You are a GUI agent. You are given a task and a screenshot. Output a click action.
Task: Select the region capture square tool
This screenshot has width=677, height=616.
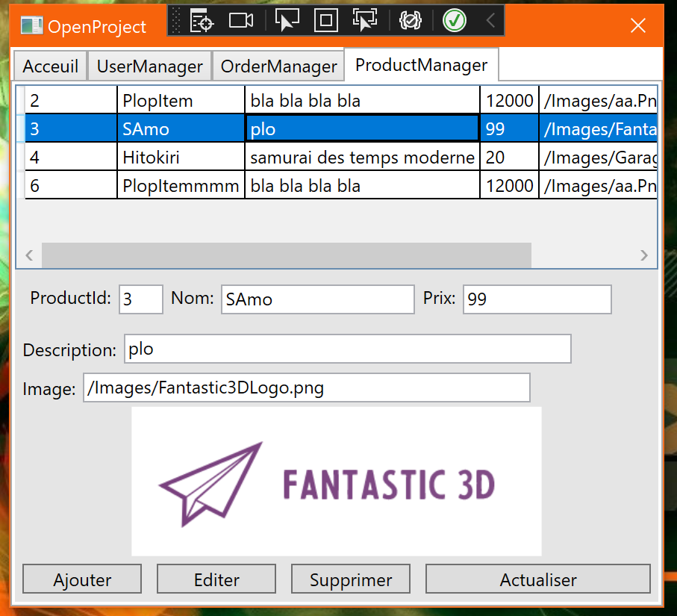click(x=325, y=21)
